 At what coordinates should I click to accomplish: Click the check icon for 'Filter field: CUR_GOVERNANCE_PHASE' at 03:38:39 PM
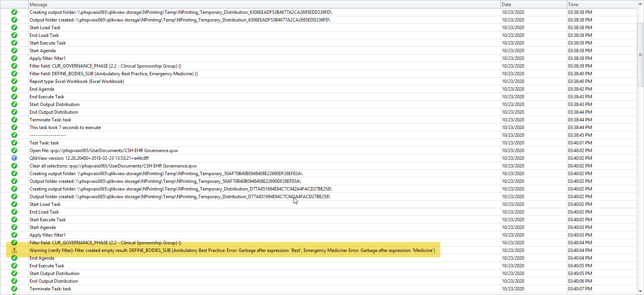click(14, 66)
